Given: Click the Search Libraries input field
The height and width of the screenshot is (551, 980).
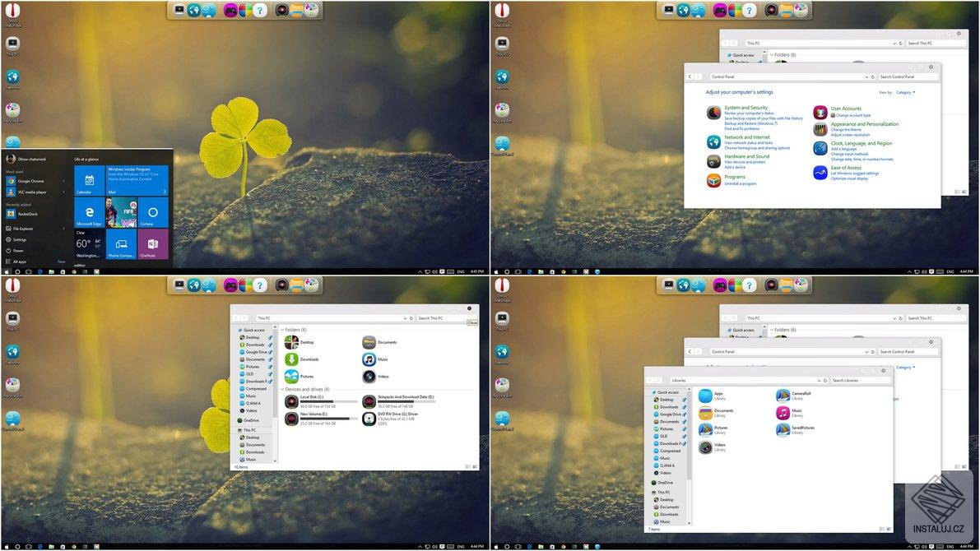Looking at the screenshot, I should 859,381.
